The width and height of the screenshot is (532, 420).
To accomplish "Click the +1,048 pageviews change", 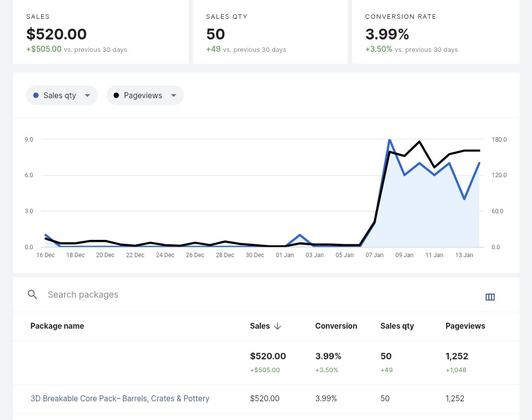I will click(x=456, y=370).
